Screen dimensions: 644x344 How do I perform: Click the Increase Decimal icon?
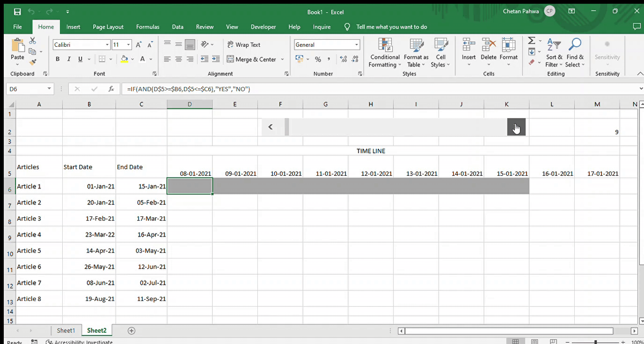(343, 59)
